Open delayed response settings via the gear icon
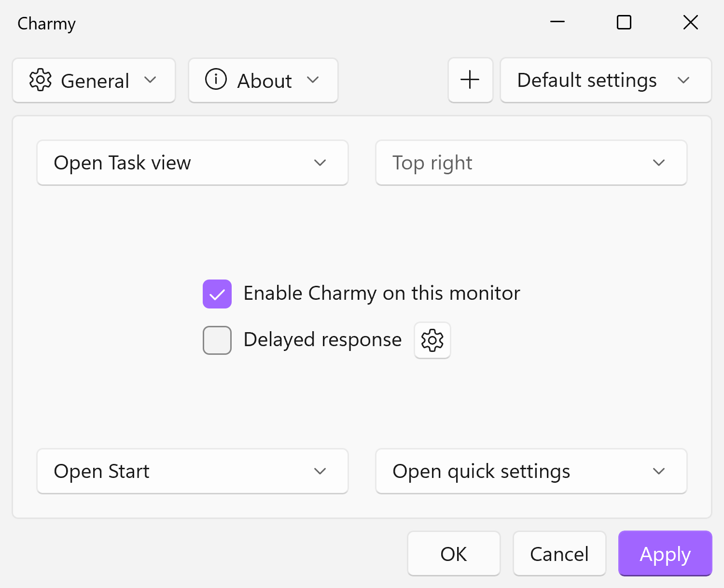724x588 pixels. tap(432, 340)
